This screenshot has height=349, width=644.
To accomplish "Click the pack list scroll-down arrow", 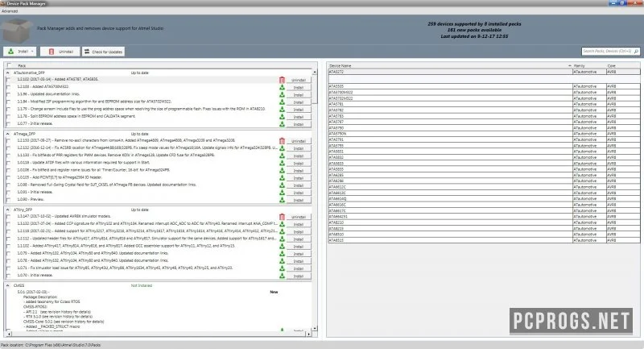I will (315, 328).
